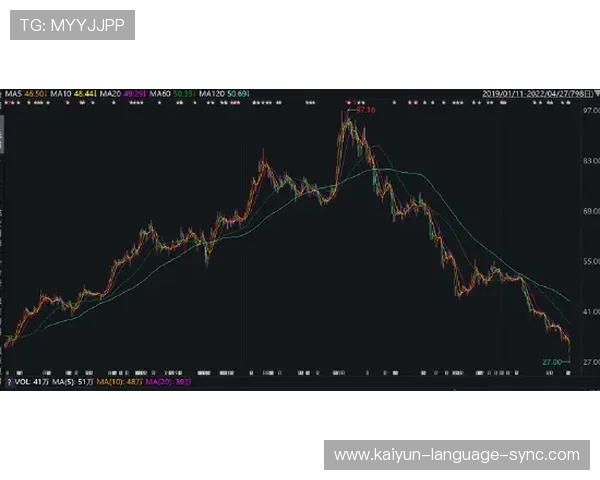This screenshot has height=480, width=600.
Task: Click the MA60 moving average value
Action: (183, 93)
